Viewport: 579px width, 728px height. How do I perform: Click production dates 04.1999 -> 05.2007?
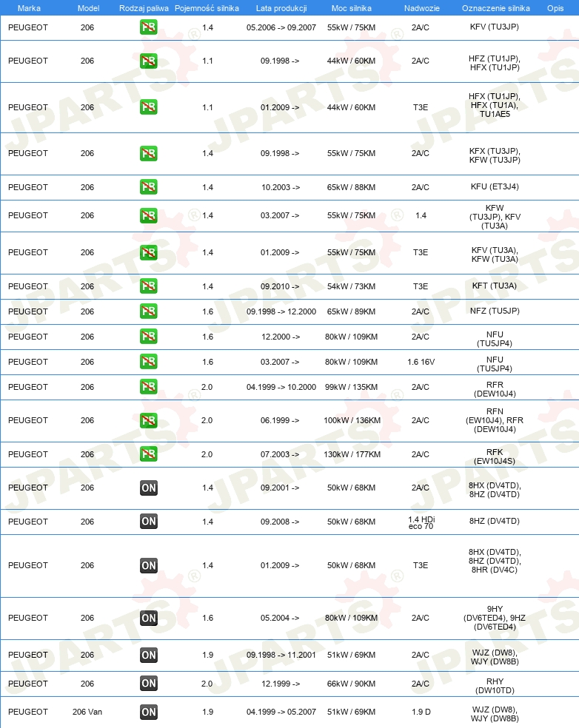pyautogui.click(x=281, y=712)
